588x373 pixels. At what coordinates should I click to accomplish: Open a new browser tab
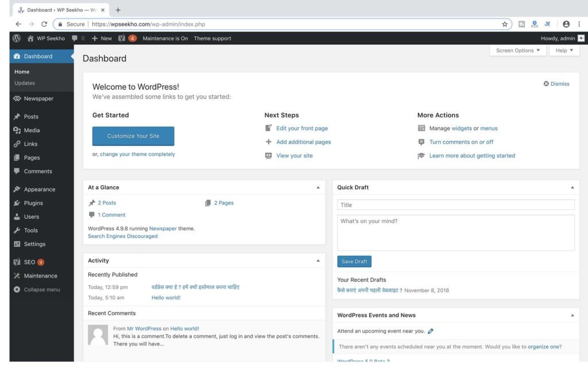[118, 10]
